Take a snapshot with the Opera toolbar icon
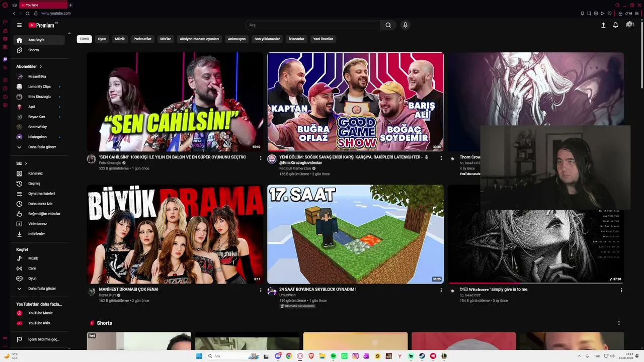The width and height of the screenshot is (644, 362). 589,14
